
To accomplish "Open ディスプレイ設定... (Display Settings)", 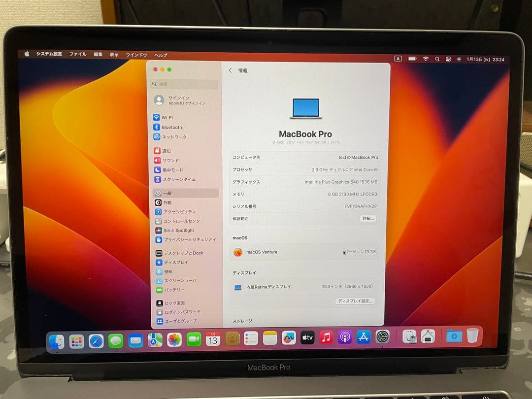I will 355,301.
